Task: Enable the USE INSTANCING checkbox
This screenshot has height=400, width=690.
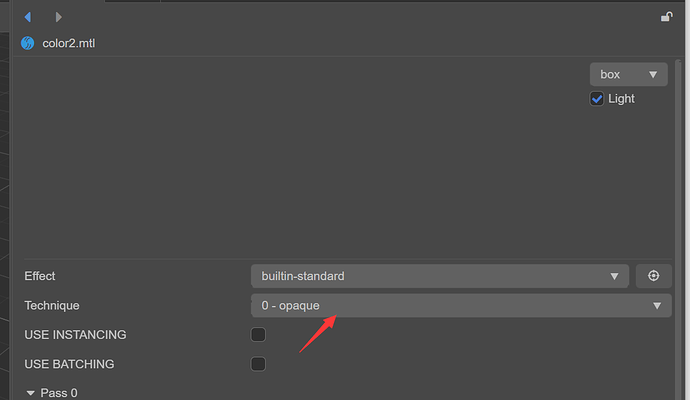Action: click(258, 335)
